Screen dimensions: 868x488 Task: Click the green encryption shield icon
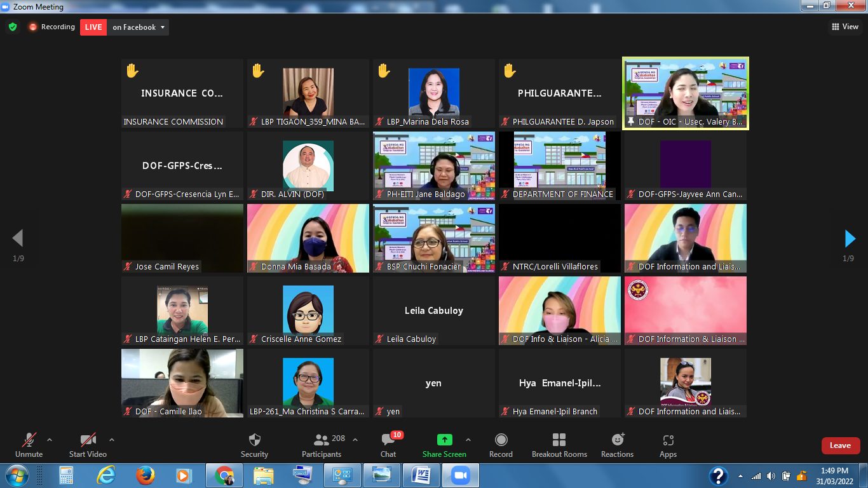point(13,27)
